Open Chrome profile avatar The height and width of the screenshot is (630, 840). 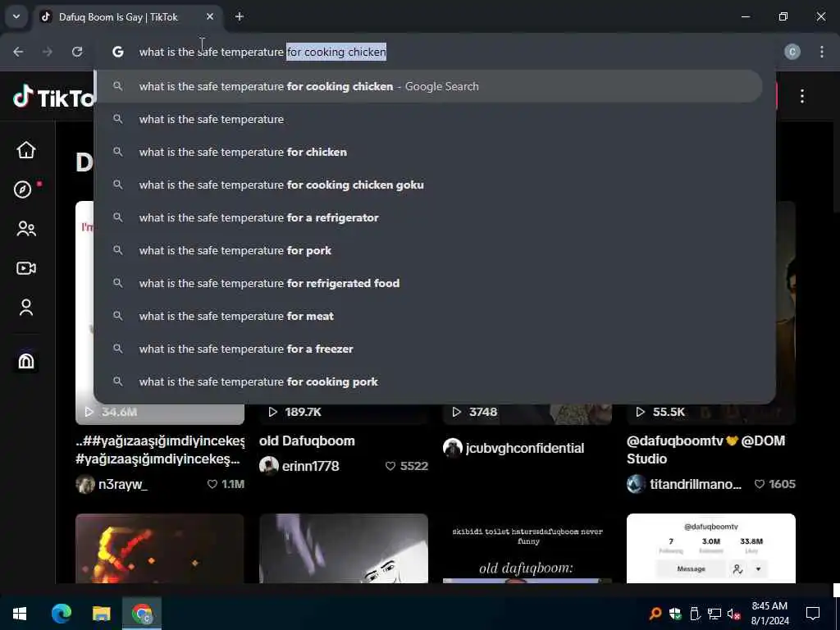(x=792, y=52)
